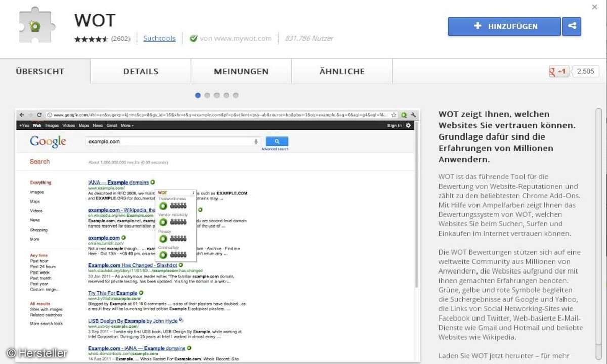
Task: Click the (2602) ratings count
Action: pos(120,38)
